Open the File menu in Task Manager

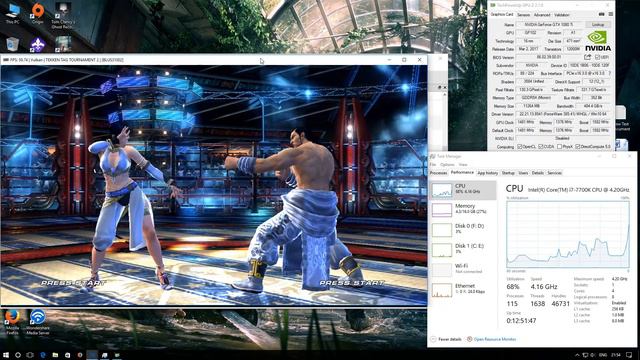(x=433, y=164)
